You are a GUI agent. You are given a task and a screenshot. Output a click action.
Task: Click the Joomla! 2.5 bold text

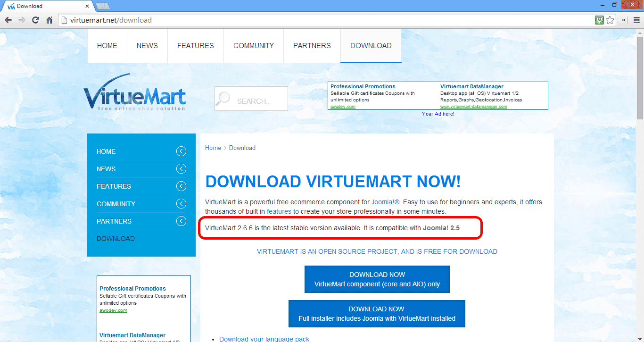coord(441,228)
